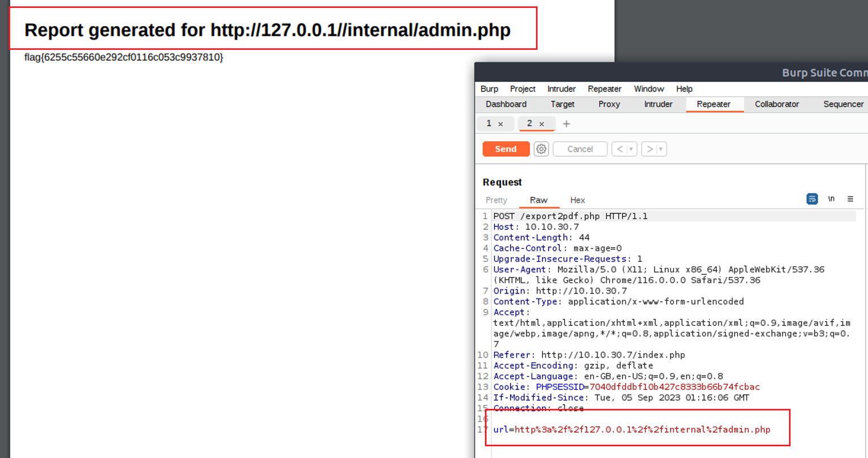Click the Cancel button

[580, 149]
